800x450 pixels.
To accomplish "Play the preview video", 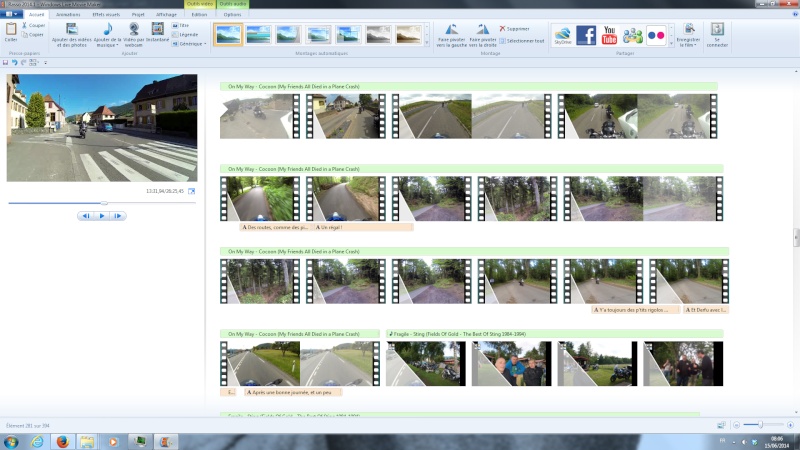I will click(x=102, y=216).
